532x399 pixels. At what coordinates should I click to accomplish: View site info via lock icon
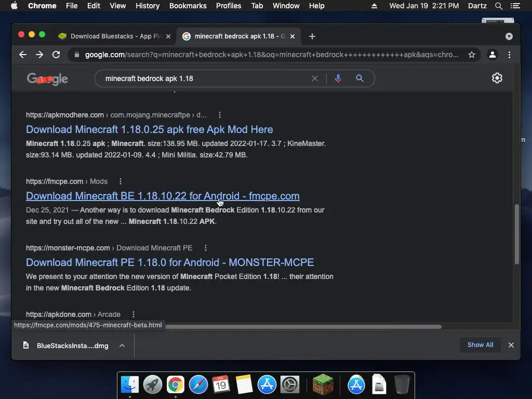77,55
